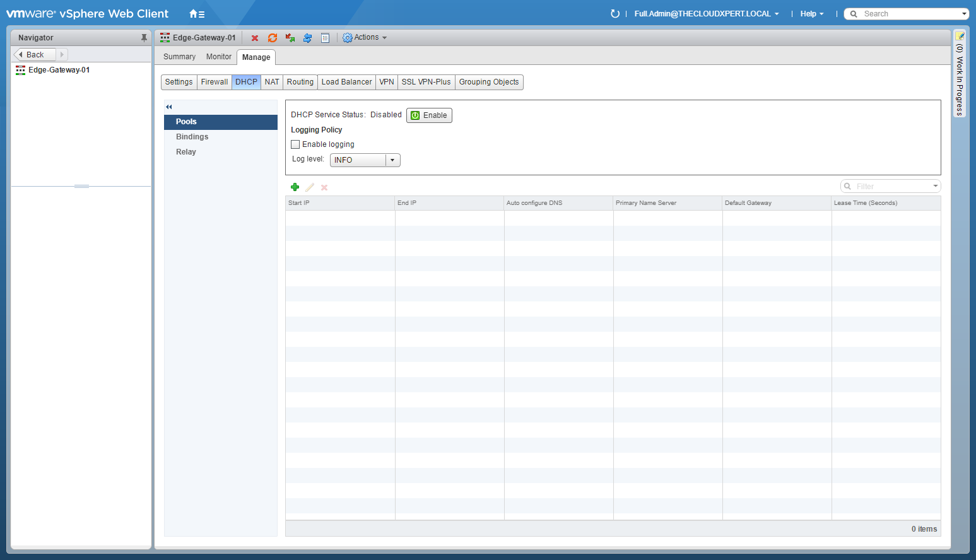Click the orange force sync icon
This screenshot has height=560, width=976.
(x=273, y=38)
